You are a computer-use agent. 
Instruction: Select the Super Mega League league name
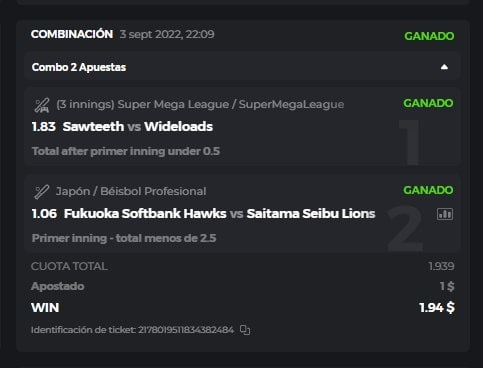click(x=200, y=105)
